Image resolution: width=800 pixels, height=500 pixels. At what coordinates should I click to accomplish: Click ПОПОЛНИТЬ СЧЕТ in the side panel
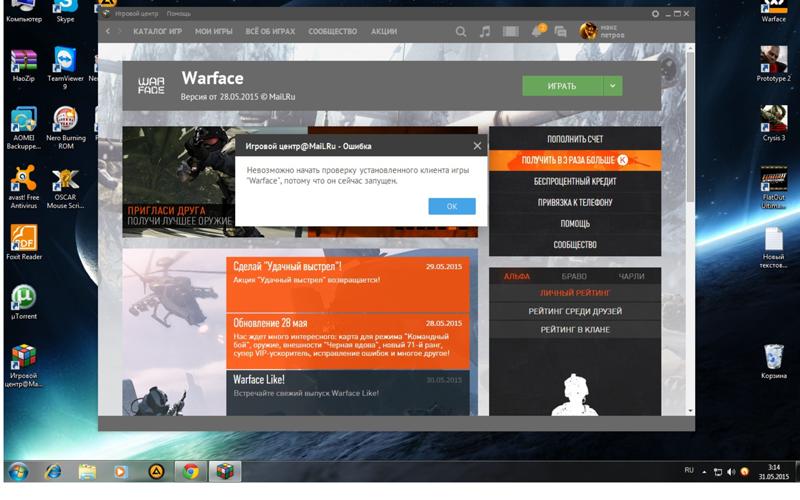[x=575, y=139]
